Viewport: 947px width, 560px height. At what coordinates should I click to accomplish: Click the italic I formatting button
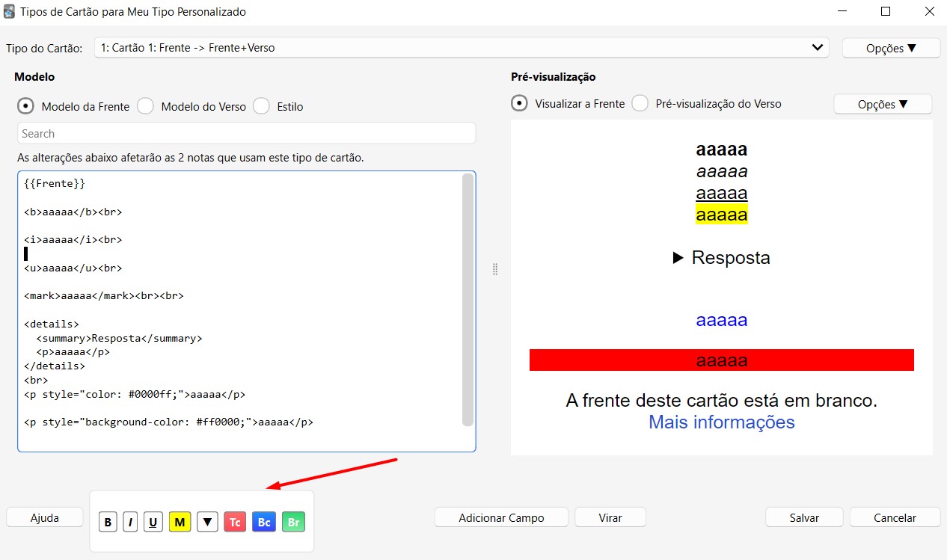pyautogui.click(x=130, y=522)
